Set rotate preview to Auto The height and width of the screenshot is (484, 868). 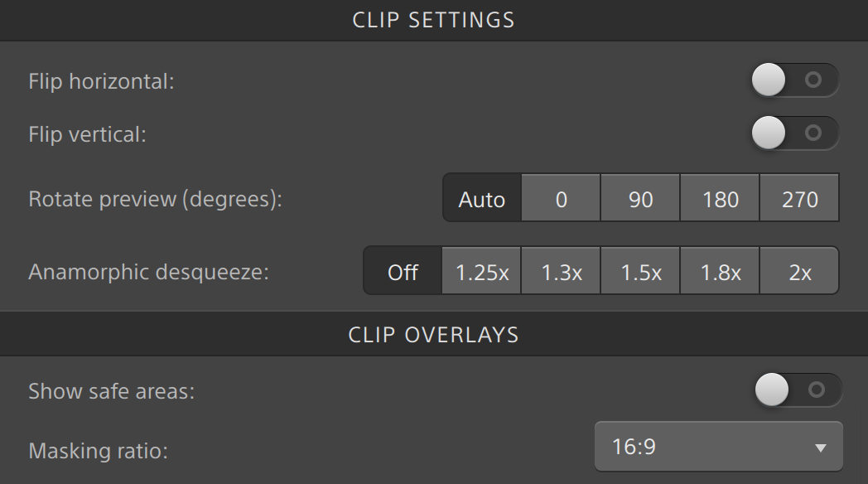pyautogui.click(x=482, y=199)
